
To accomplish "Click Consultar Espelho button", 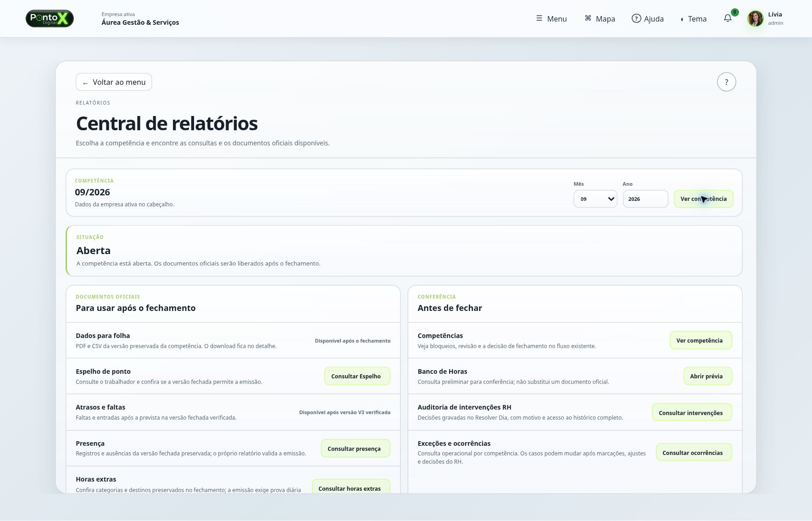I will [x=357, y=376].
